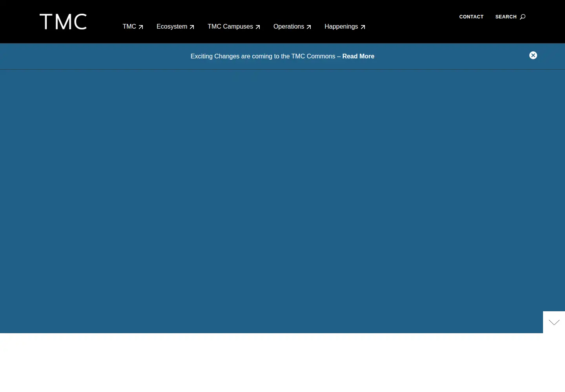Go to the Contact page
This screenshot has height=392, width=565.
(x=471, y=17)
